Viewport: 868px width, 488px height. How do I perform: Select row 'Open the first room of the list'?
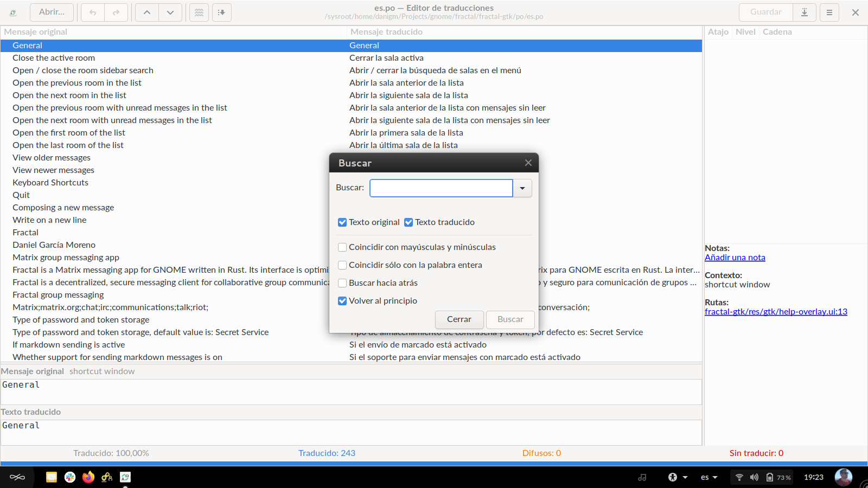pos(351,133)
